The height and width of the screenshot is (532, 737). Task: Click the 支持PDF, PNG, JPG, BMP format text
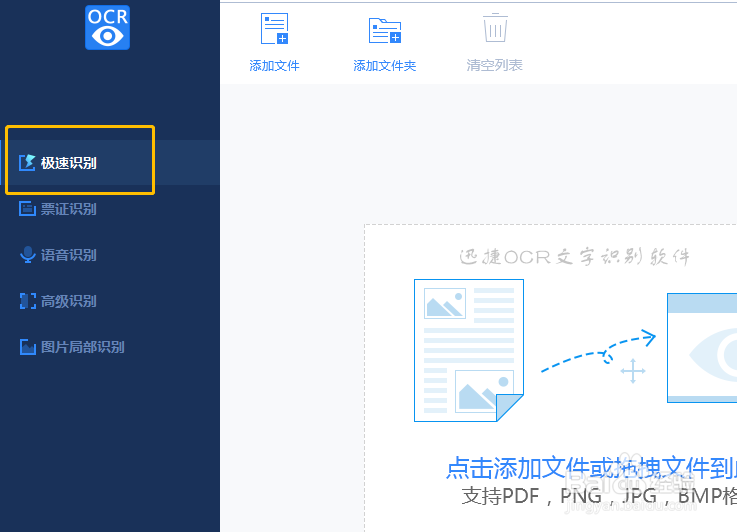pos(599,496)
